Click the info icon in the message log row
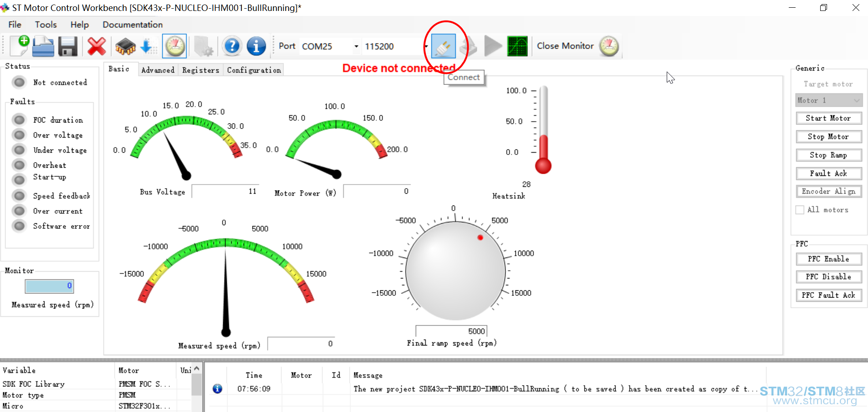 [217, 389]
